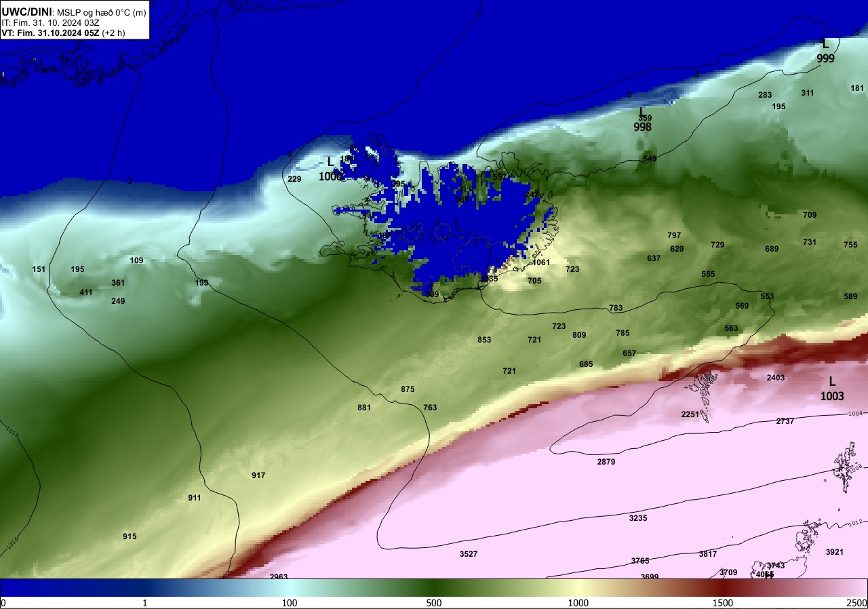Viewport: 868px width, 609px height.
Task: Select the height value 3235
Action: pyautogui.click(x=638, y=518)
